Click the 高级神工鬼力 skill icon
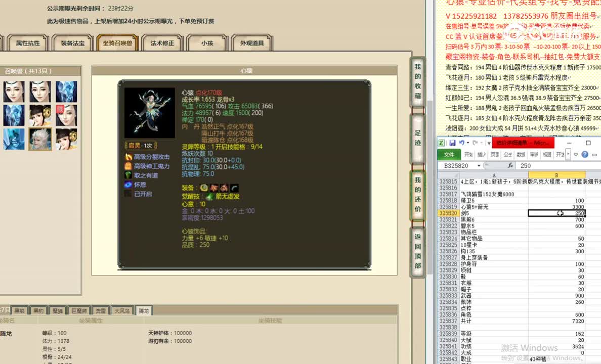Screen dimensions: 601x364 [x=128, y=166]
